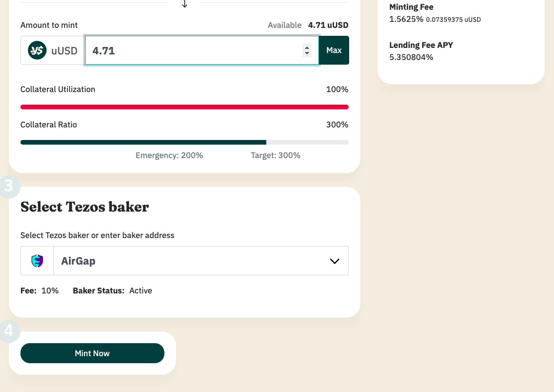Viewport: 554px width, 392px height.
Task: Click the increment arrow on amount field
Action: tap(307, 47)
